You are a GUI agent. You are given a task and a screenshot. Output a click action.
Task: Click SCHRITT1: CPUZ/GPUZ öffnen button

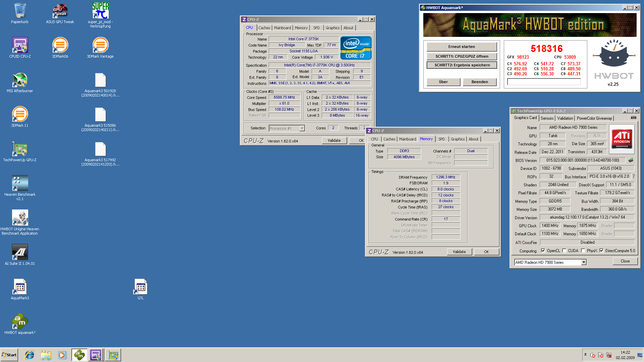tap(462, 56)
